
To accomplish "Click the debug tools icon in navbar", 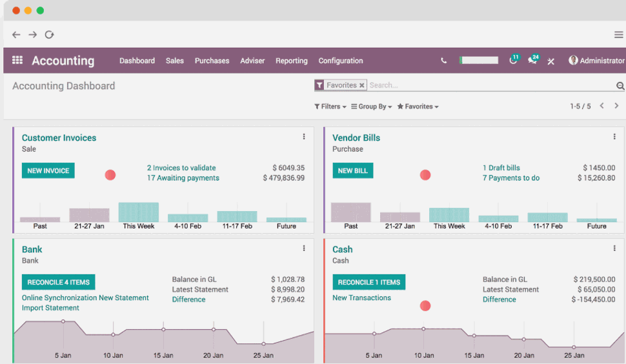I will (551, 61).
